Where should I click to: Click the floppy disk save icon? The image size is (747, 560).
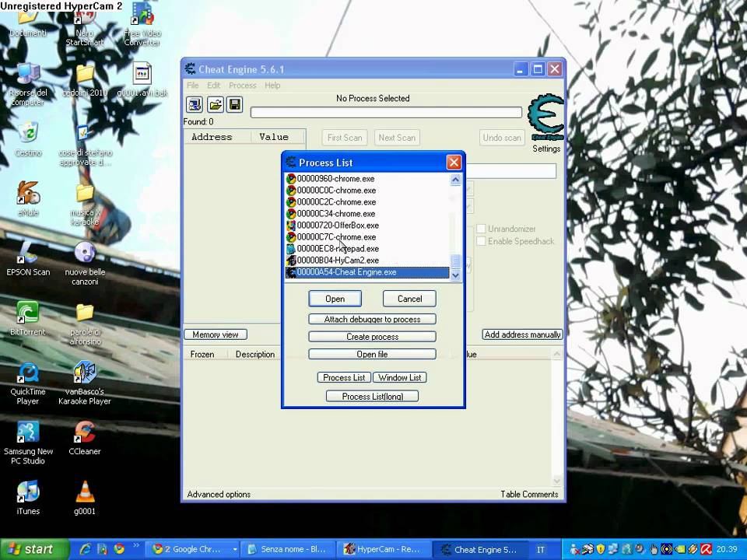pos(235,105)
